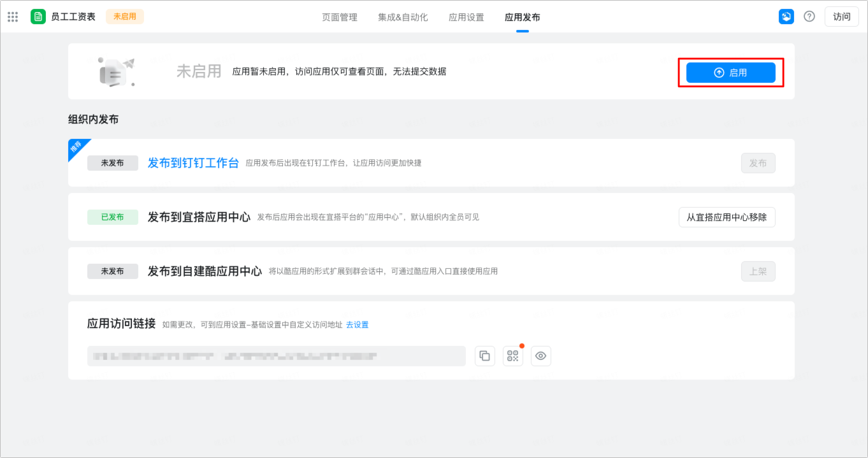Copy the application access link

tap(485, 356)
